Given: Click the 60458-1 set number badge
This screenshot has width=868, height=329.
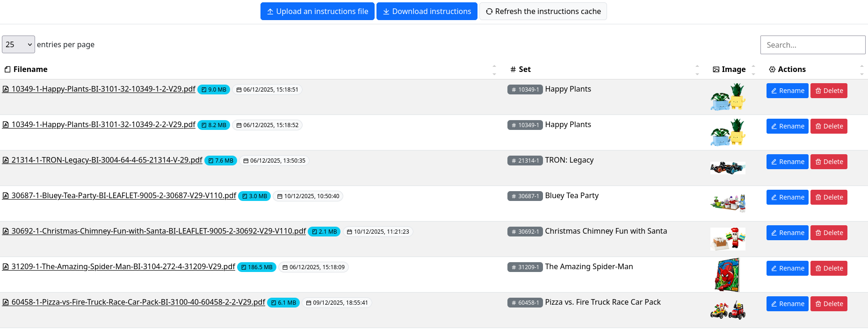Looking at the screenshot, I should (x=525, y=302).
